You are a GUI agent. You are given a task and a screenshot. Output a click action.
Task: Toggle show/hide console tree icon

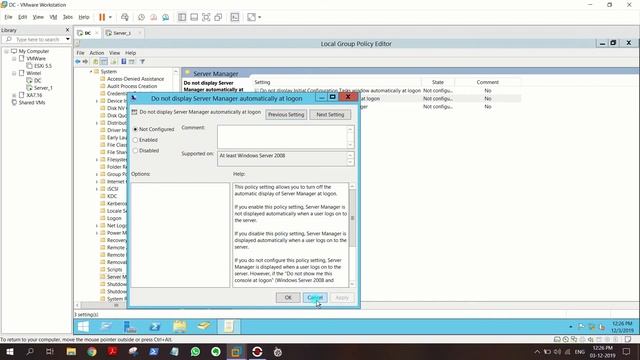104,62
